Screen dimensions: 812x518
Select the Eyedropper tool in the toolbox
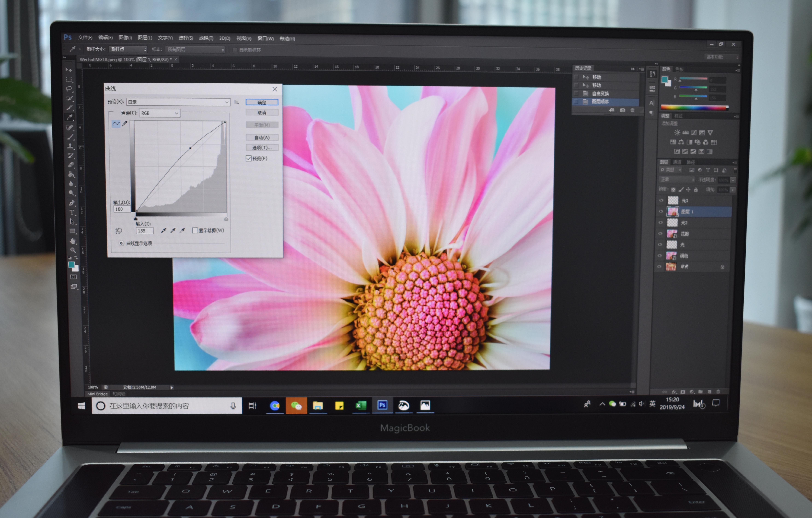70,117
